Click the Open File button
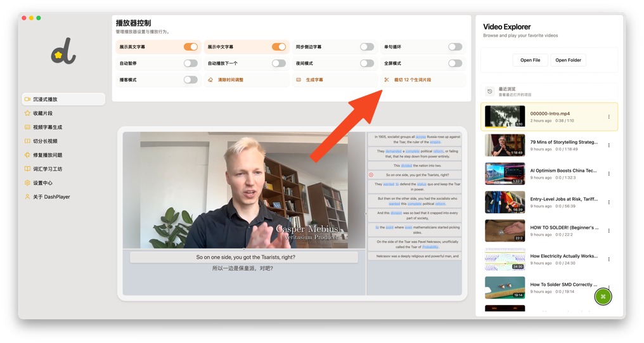Viewport: 644px width, 343px height. (x=530, y=60)
